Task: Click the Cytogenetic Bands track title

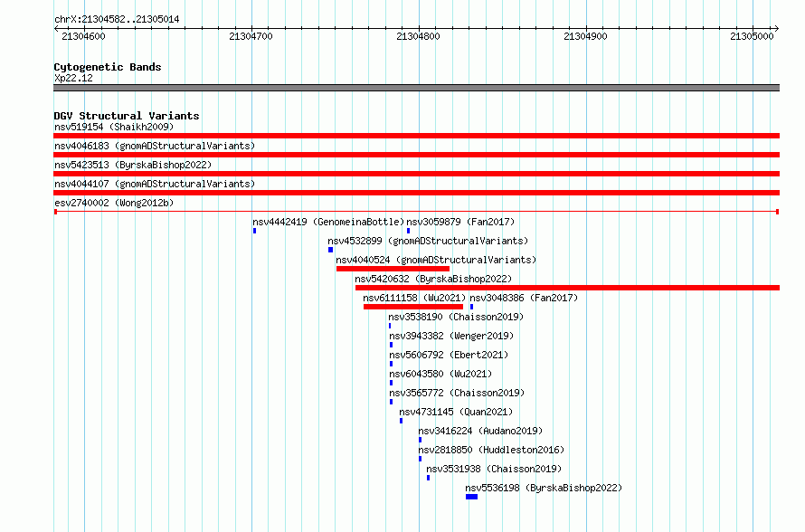Action: pos(108,67)
